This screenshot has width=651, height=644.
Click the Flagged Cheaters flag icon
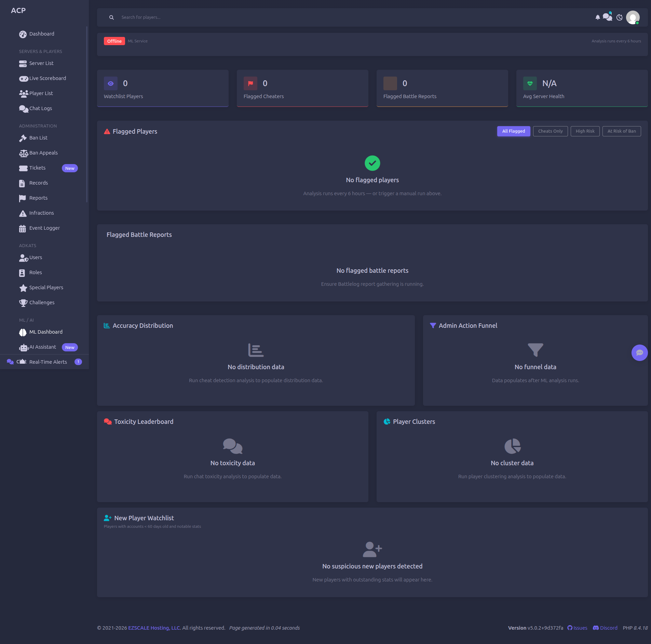tap(250, 83)
